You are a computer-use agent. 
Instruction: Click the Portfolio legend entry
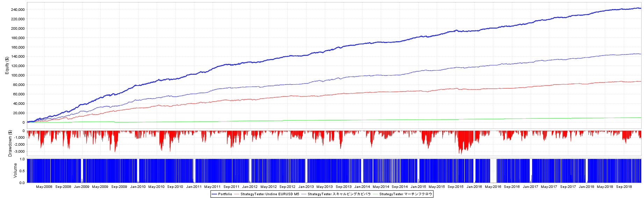coord(222,194)
